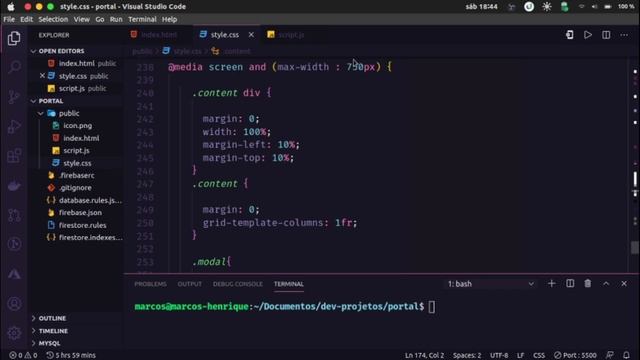Image resolution: width=640 pixels, height=360 pixels.
Task: Select the Terminal panel tab
Action: pyautogui.click(x=289, y=284)
